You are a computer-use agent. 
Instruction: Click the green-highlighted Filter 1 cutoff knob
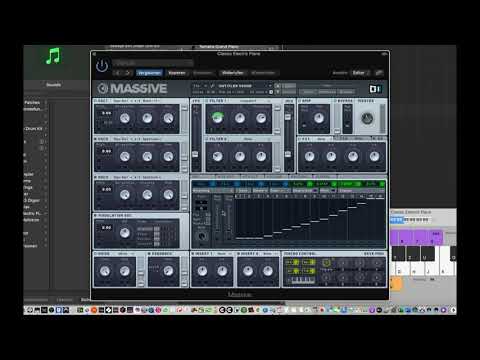(217, 117)
